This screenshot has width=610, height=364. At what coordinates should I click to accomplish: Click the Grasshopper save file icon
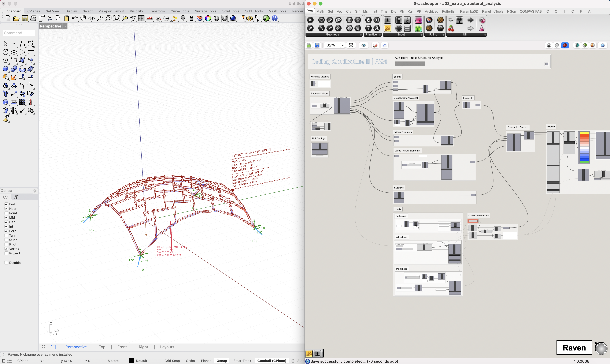[317, 45]
